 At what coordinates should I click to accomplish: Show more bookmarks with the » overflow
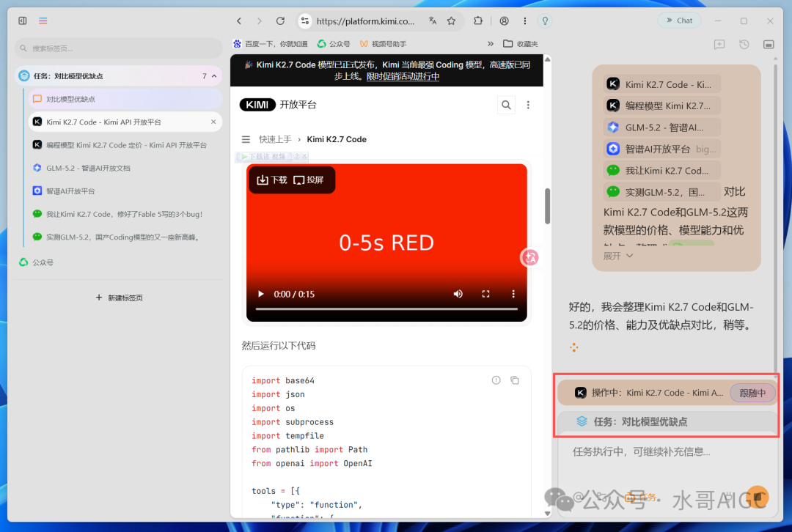490,44
